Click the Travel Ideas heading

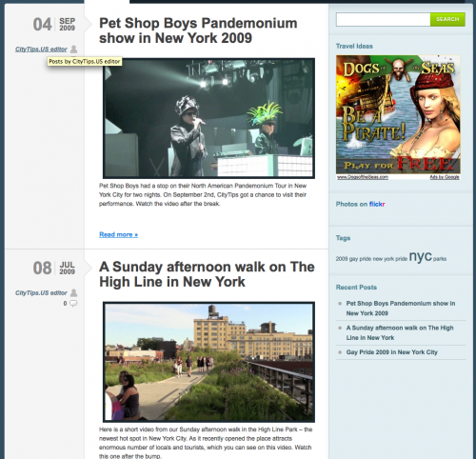click(354, 46)
